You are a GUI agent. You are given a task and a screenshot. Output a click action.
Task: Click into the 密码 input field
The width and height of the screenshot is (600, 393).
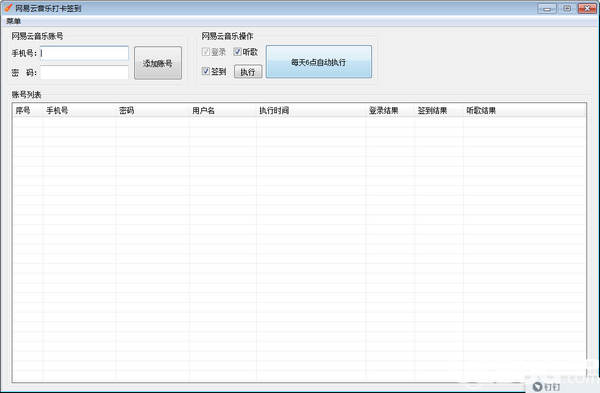[84, 72]
